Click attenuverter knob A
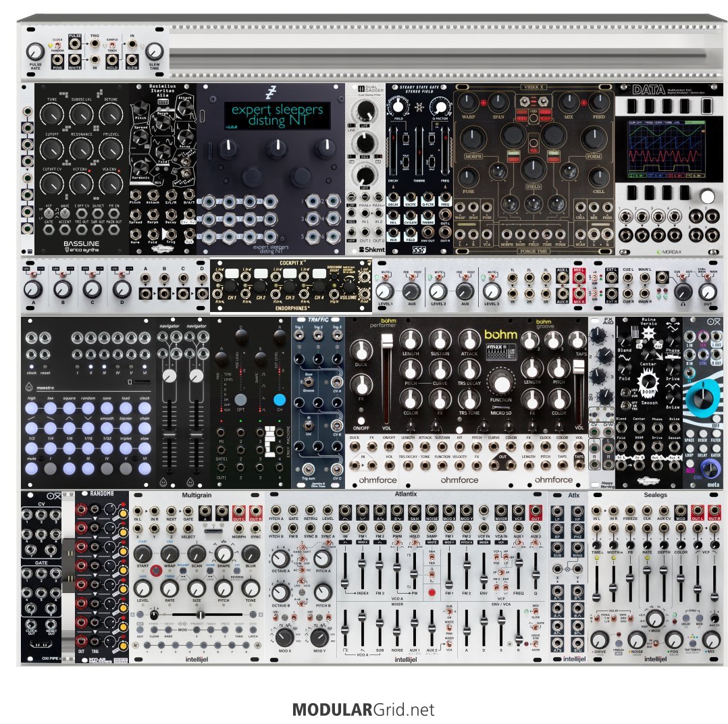Screen dimensions: 728x724 [33, 289]
